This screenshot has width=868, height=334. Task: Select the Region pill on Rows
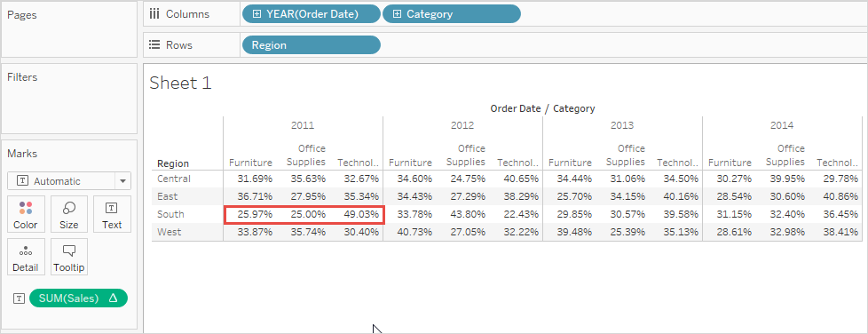click(312, 45)
